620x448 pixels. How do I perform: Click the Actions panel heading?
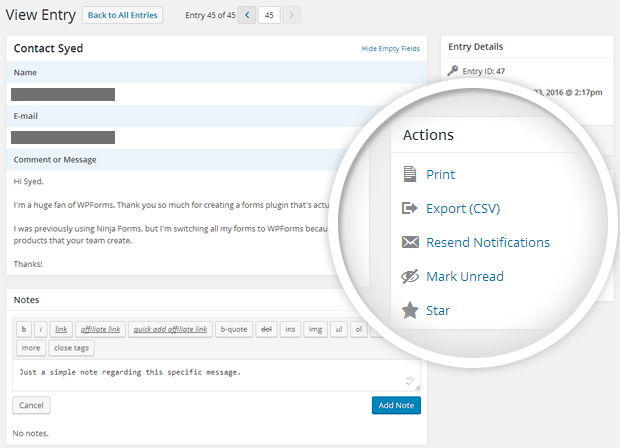point(428,135)
